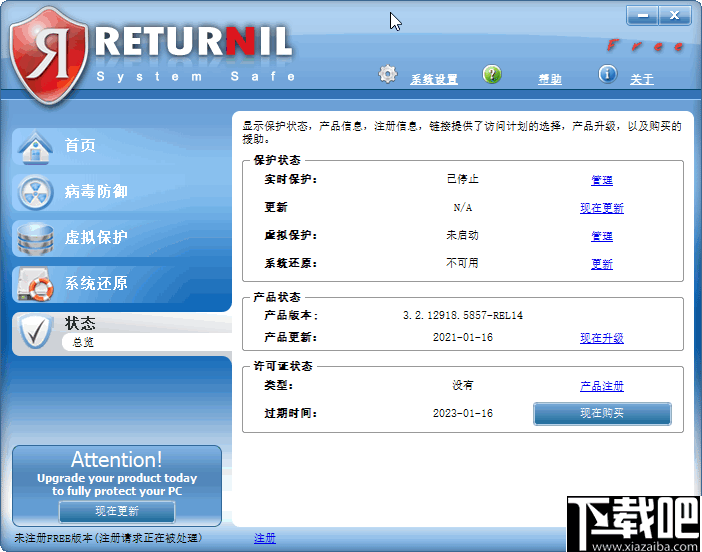Click the red Free edition label
The width and height of the screenshot is (702, 552).
point(645,45)
